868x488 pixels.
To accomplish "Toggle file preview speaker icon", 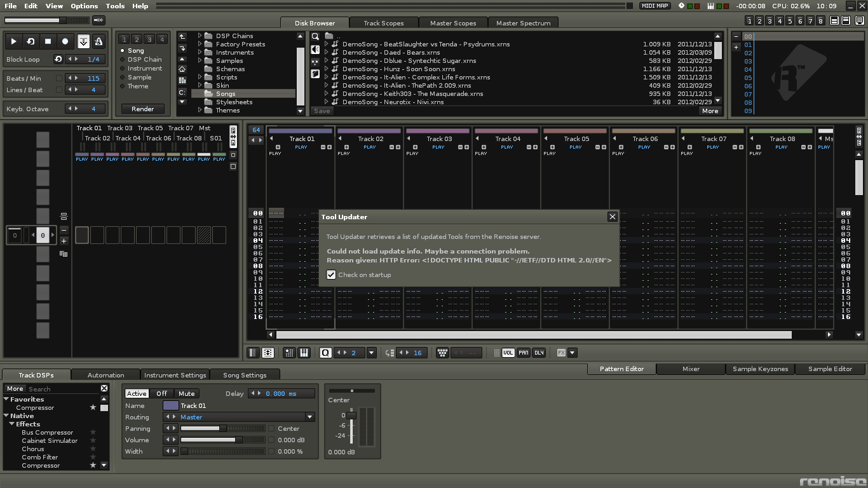I will (x=315, y=49).
